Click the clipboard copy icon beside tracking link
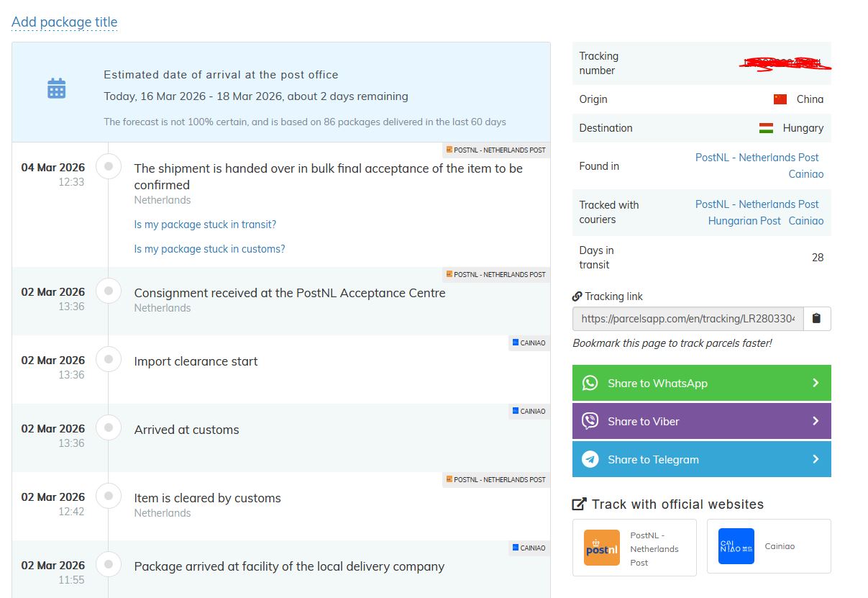Viewport: 868px width, 598px height. tap(816, 319)
